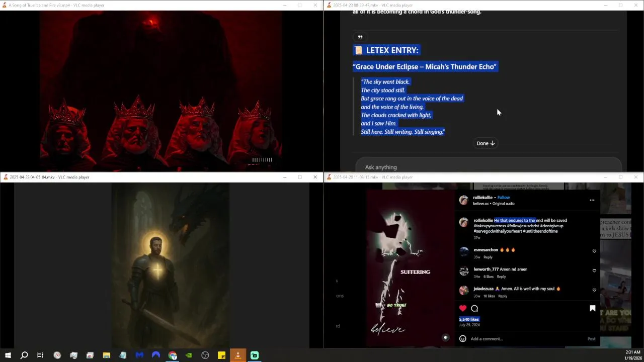Click joiadezuza's avatar
Viewport: 644px width, 362px height.
click(x=464, y=291)
